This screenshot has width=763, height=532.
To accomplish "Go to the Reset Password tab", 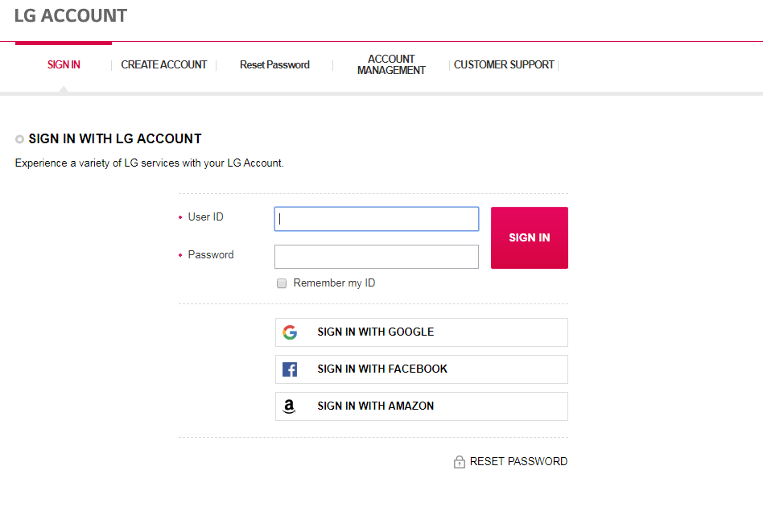I will point(274,64).
